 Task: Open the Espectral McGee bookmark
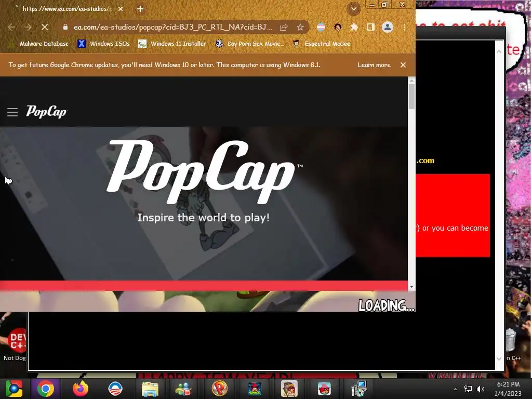click(321, 44)
